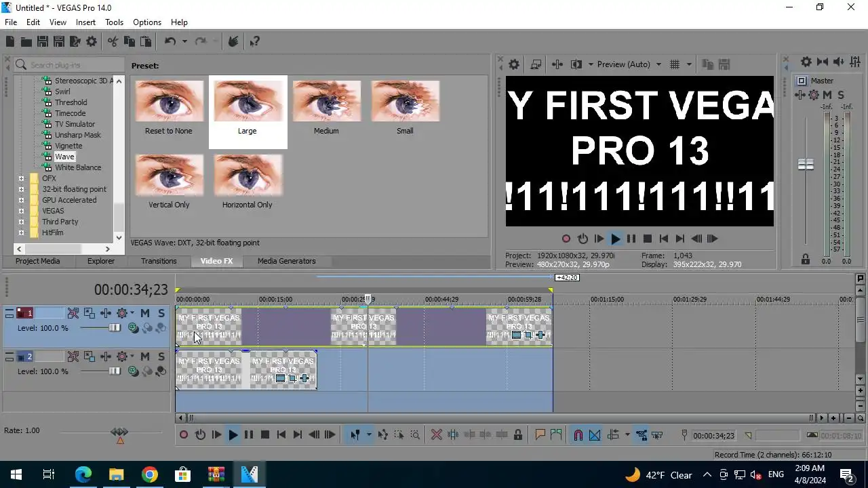Toggle Ignore Event Grouping button
Image resolution: width=868 pixels, height=488 pixels.
coord(657,435)
